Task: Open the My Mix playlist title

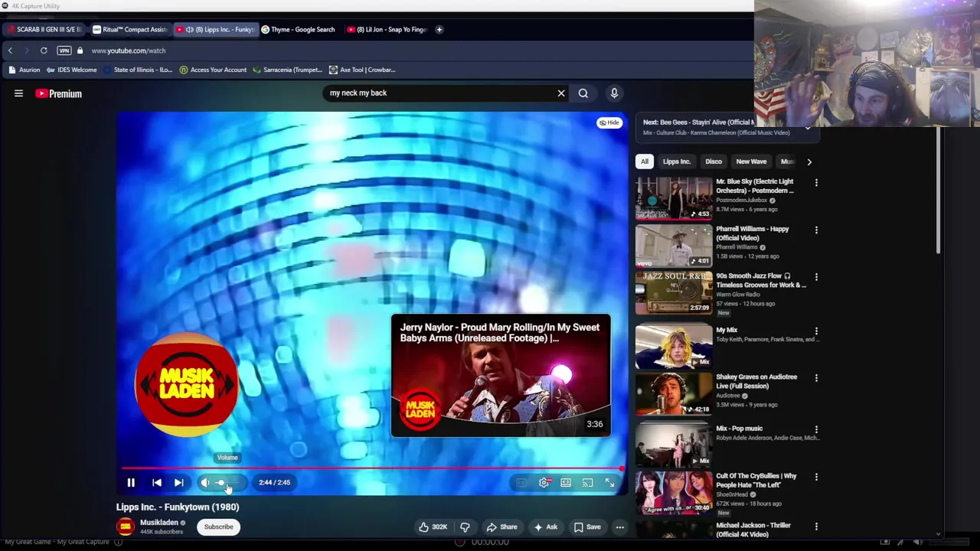Action: coord(727,330)
